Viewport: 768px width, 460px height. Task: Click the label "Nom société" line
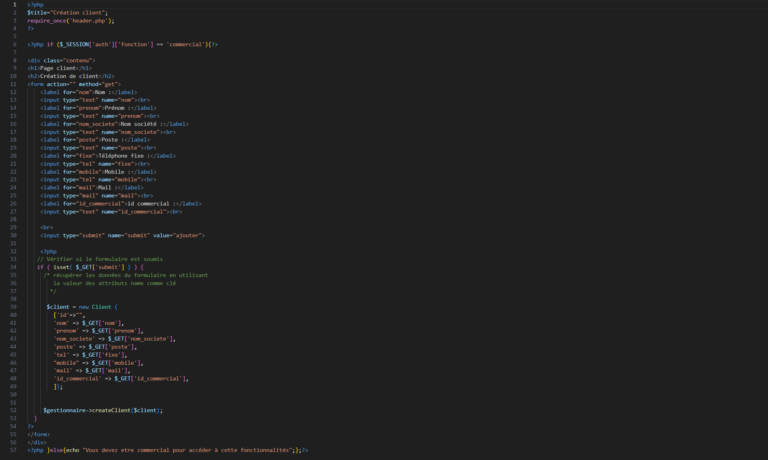tap(115, 124)
